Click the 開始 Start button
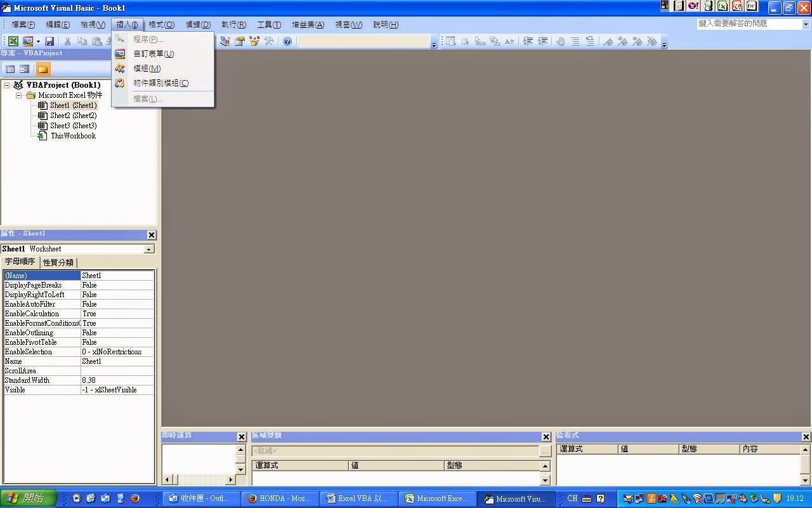This screenshot has width=812, height=508. tap(29, 498)
